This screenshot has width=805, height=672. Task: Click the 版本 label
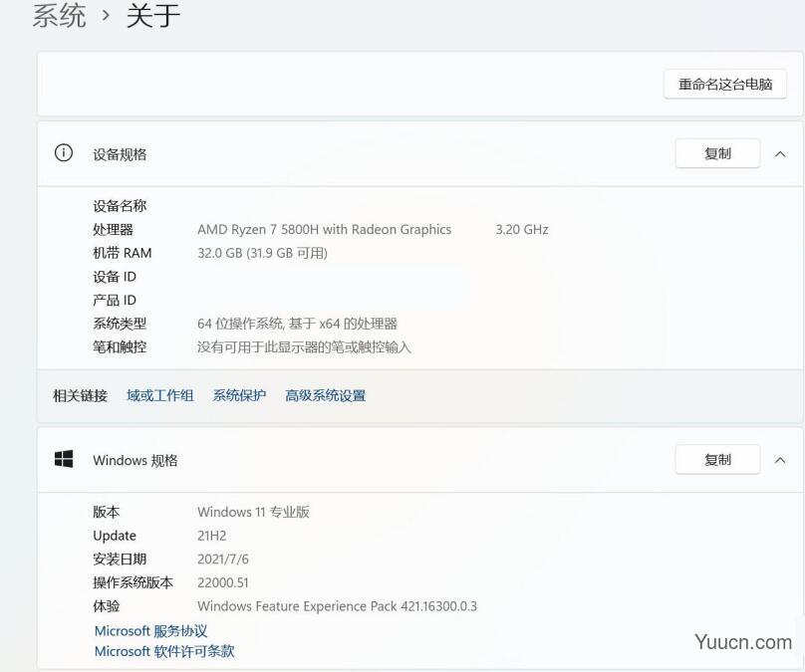(x=107, y=512)
